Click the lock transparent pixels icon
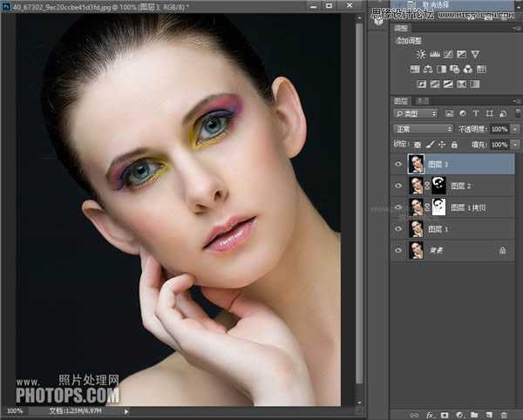523x420 pixels. 418,144
